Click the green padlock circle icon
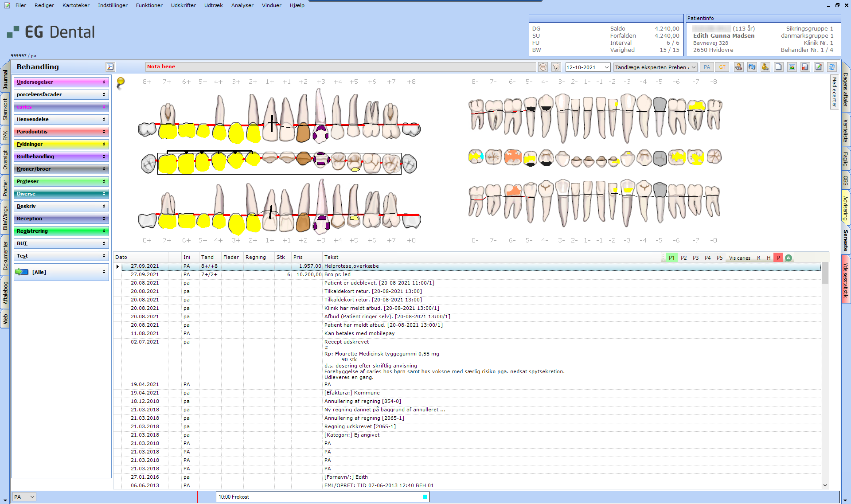 click(789, 258)
